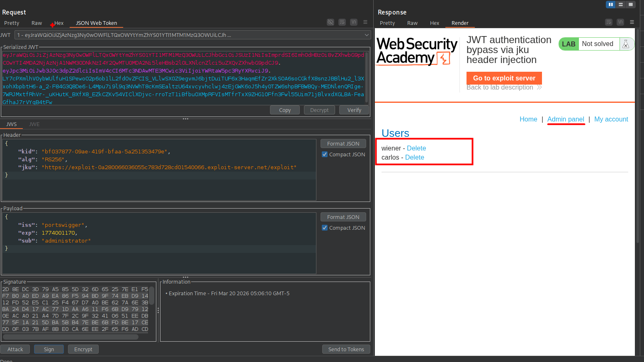Open the Pretty response tab
Screen dimensions: 644x362
[x=387, y=23]
